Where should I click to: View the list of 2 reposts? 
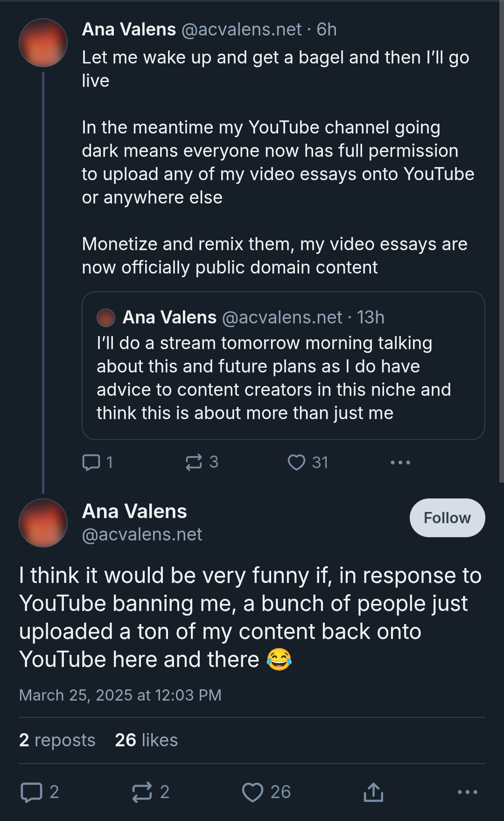57,740
